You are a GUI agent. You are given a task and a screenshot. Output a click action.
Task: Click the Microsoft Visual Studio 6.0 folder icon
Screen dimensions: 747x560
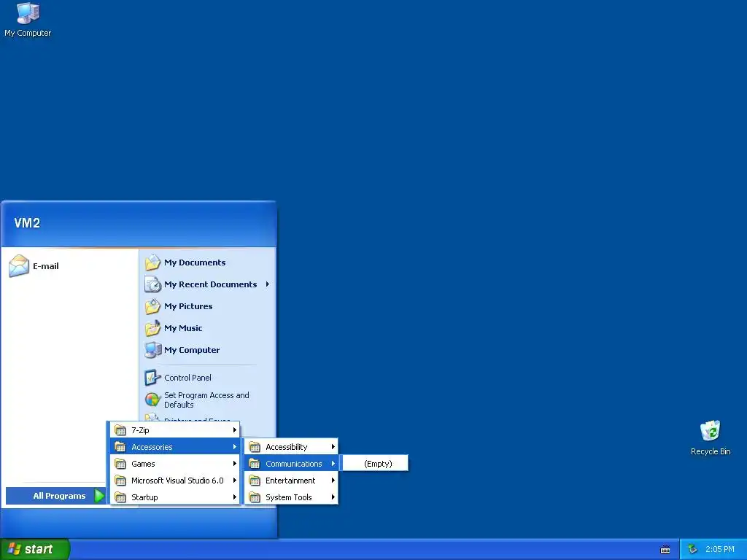pyautogui.click(x=120, y=481)
